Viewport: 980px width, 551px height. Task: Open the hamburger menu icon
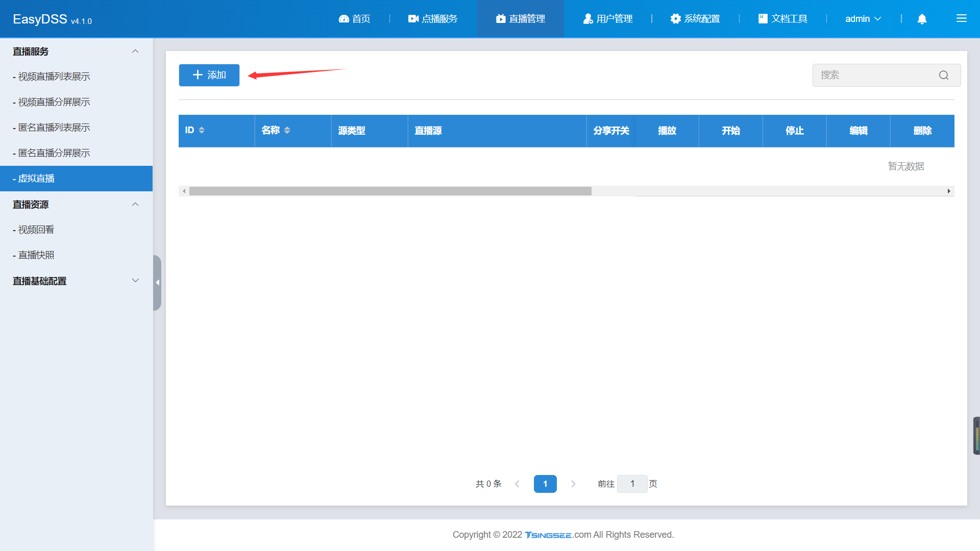click(961, 19)
